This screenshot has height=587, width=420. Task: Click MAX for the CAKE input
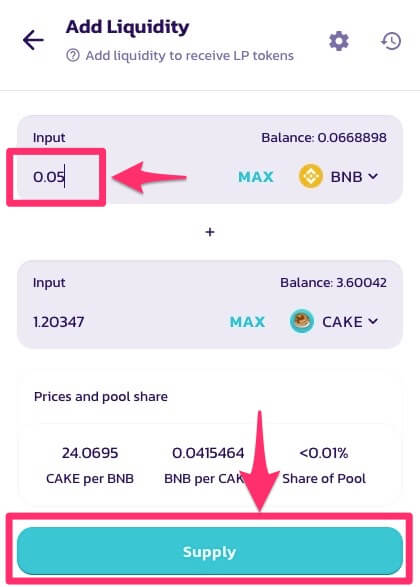(247, 322)
